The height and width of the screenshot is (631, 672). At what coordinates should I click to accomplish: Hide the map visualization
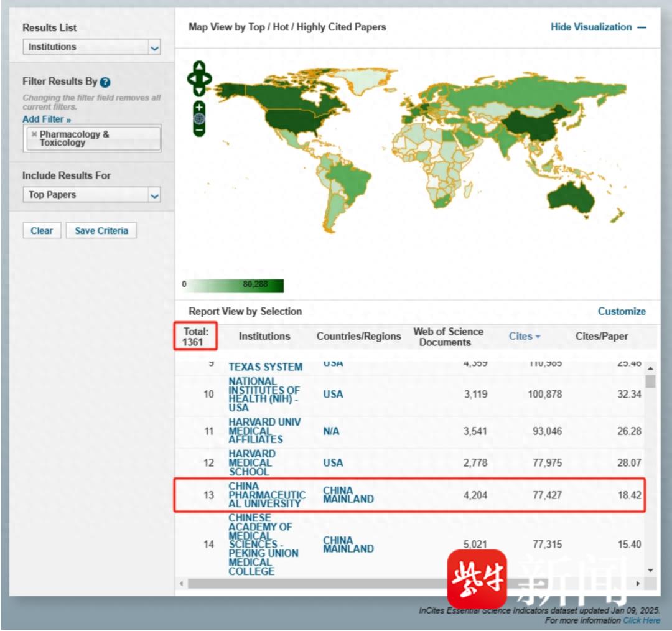(599, 27)
